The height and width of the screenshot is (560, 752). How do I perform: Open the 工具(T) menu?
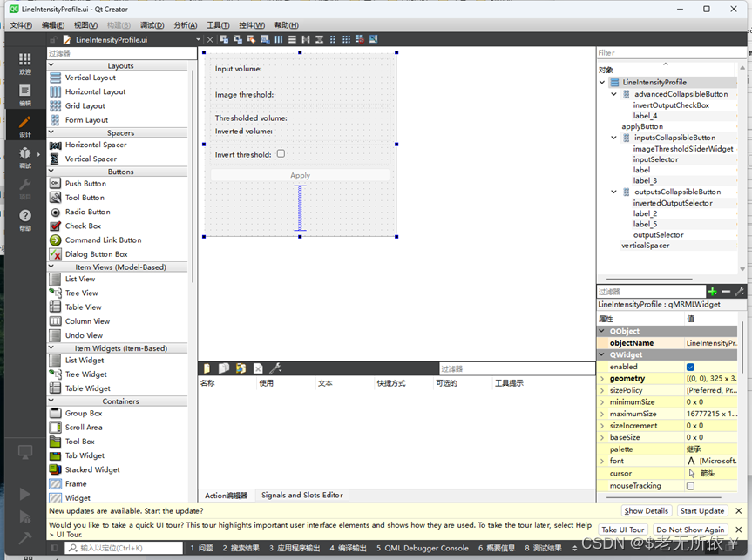click(x=218, y=25)
